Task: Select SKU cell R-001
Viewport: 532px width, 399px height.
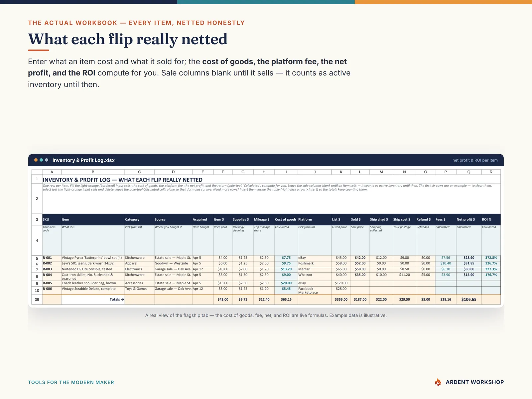Action: click(52, 258)
